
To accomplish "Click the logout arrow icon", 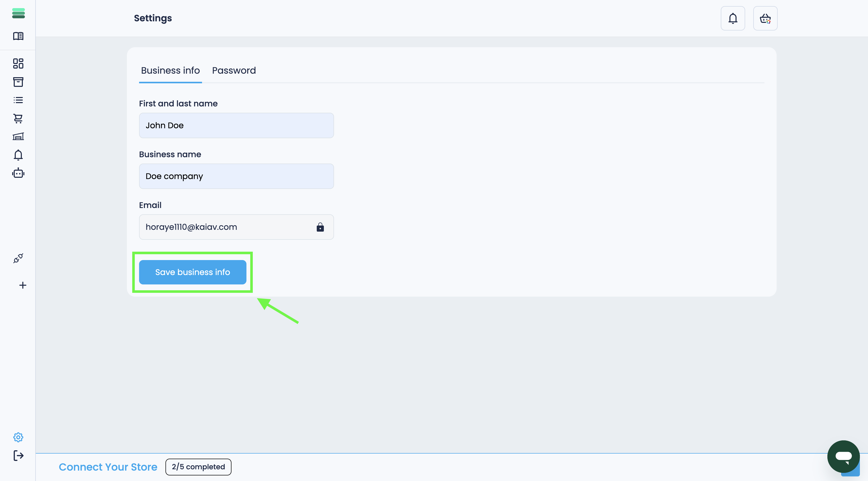I will pos(18,456).
